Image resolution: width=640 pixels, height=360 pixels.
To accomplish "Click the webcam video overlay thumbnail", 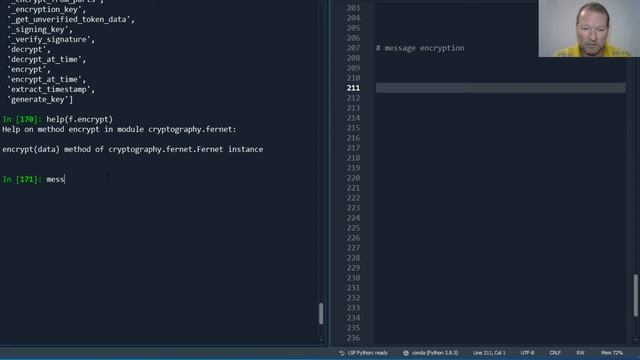I will click(589, 28).
